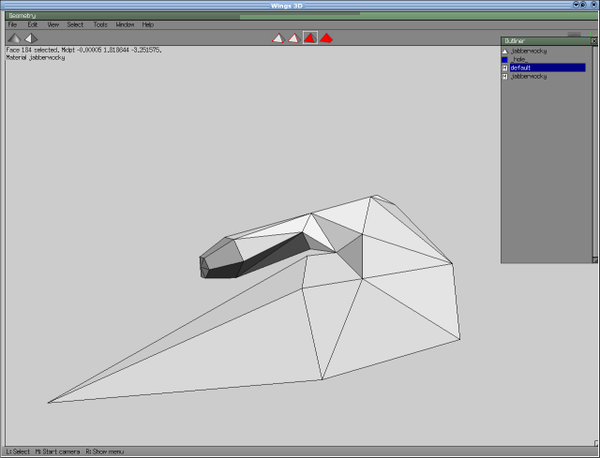600x458 pixels.
Task: Open the View menu
Action: coord(53,24)
